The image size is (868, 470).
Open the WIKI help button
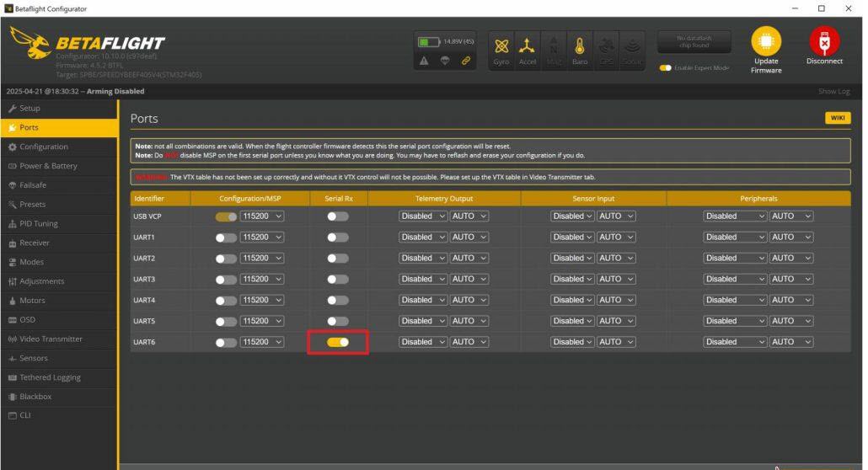pyautogui.click(x=838, y=118)
